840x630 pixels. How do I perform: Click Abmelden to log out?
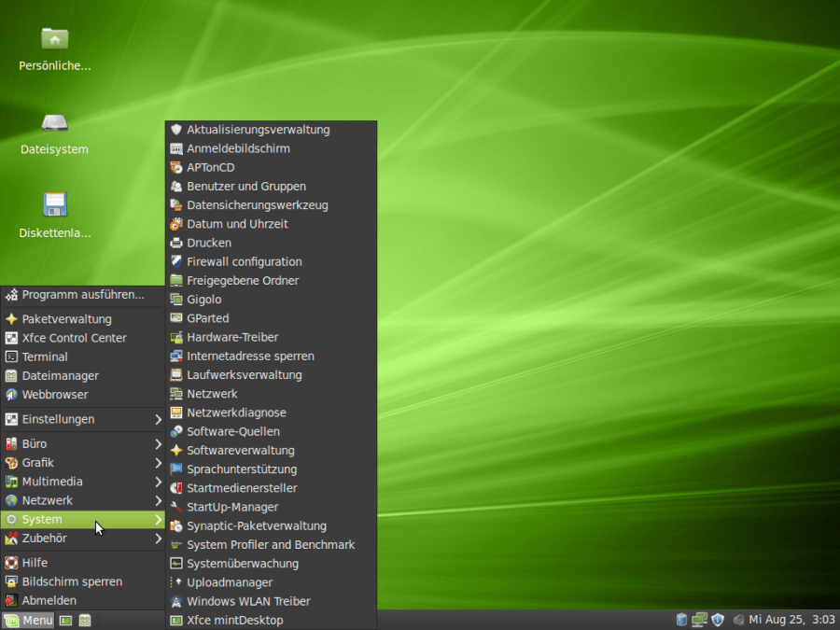click(x=49, y=601)
